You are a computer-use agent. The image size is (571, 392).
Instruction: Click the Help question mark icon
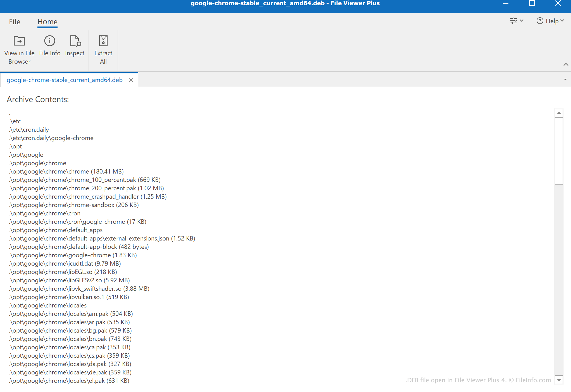tap(539, 21)
